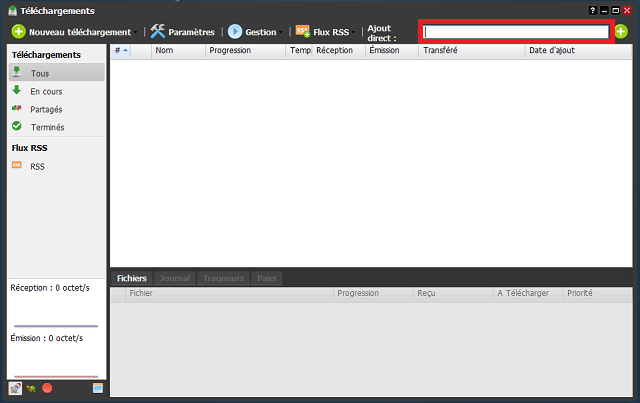Close the Téléchargements window

tap(627, 11)
